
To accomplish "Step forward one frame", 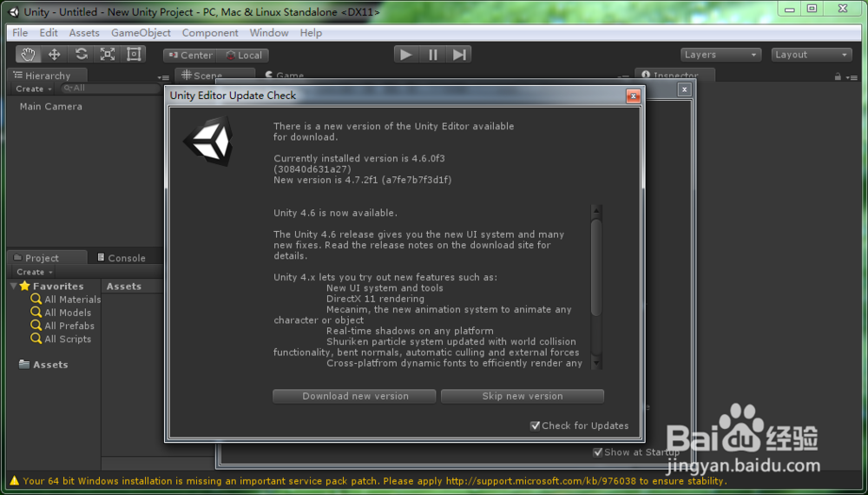I will (459, 54).
